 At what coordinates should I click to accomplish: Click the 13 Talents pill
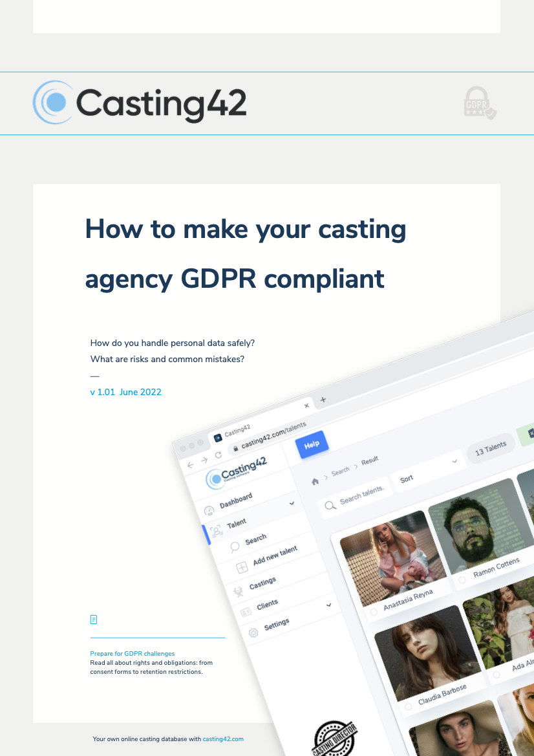pos(491,448)
